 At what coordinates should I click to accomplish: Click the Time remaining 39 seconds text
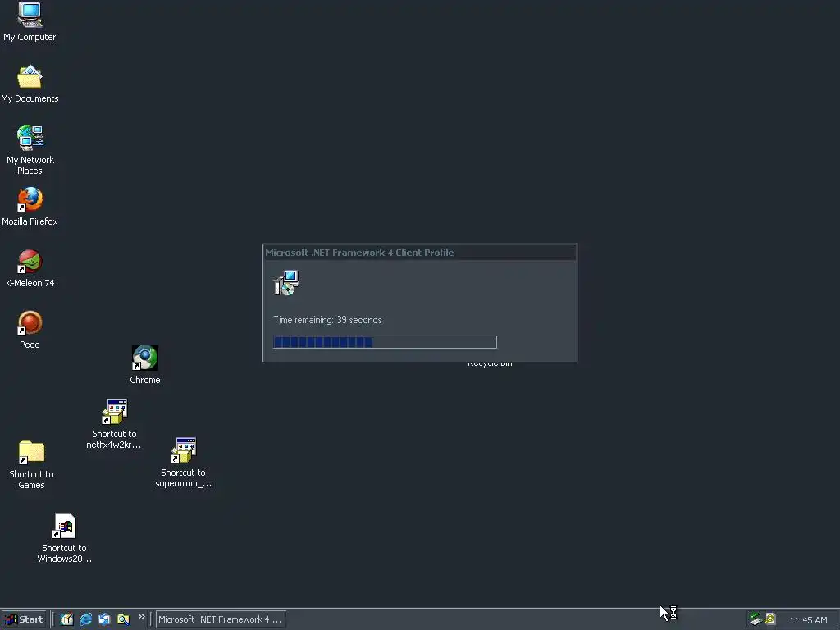coord(327,320)
